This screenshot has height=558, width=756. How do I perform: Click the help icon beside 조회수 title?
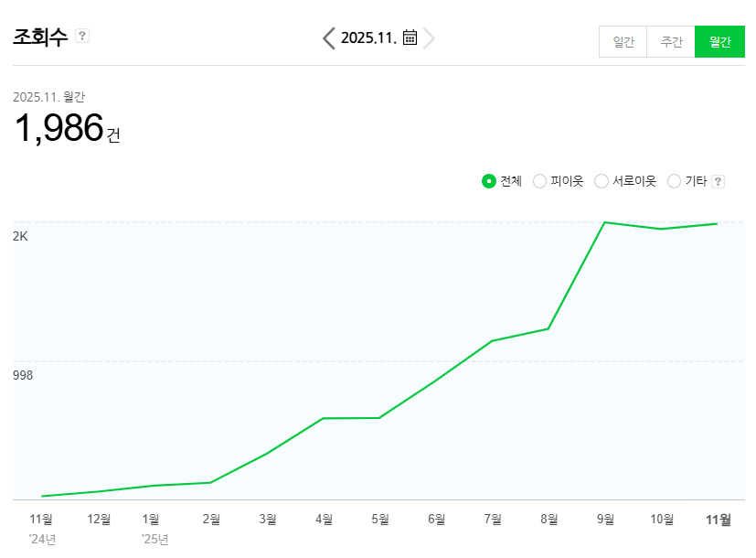[82, 36]
